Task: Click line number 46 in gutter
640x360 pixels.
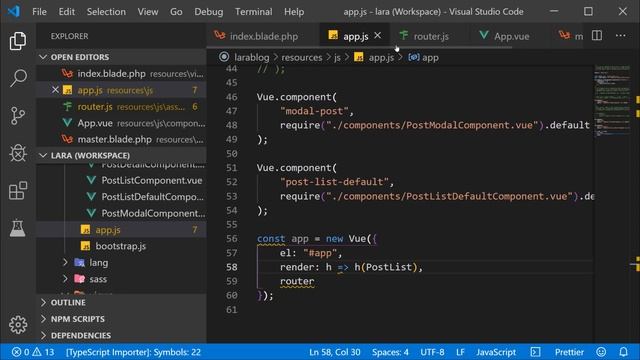Action: click(x=231, y=97)
